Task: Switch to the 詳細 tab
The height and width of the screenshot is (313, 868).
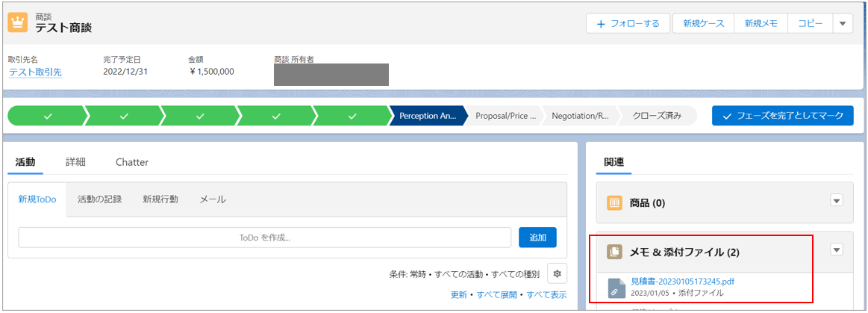Action: click(x=75, y=161)
